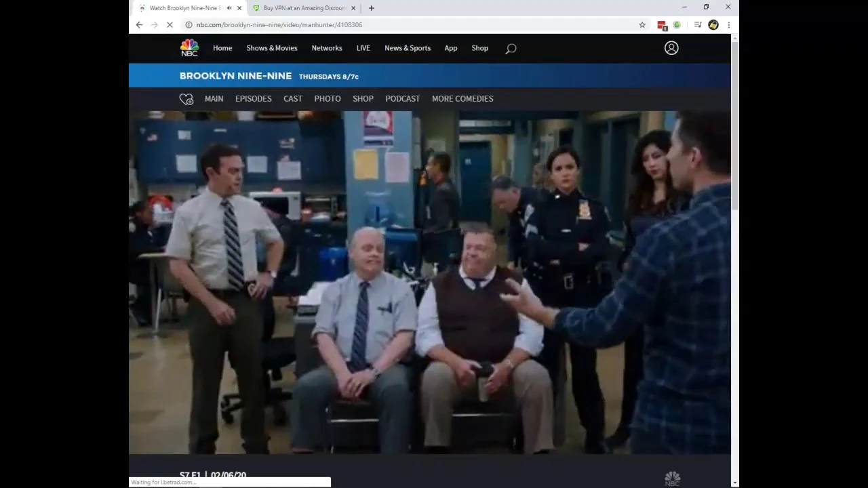
Task: Open the NBC search magnifier icon
Action: 511,48
